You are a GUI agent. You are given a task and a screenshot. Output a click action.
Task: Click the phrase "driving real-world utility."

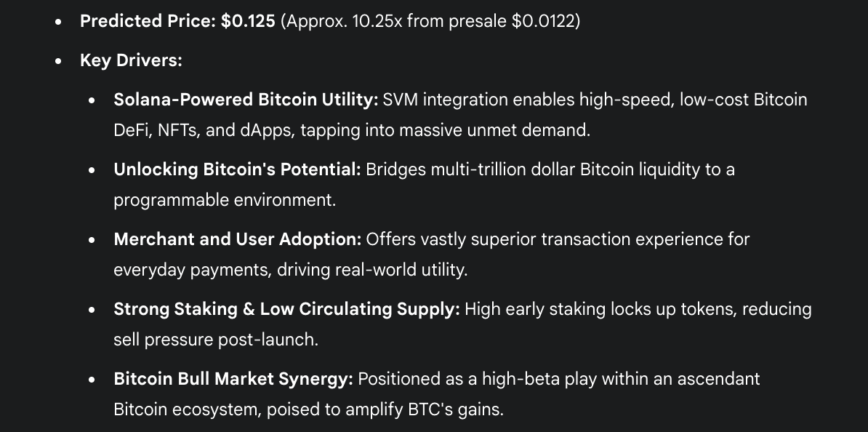(372, 270)
